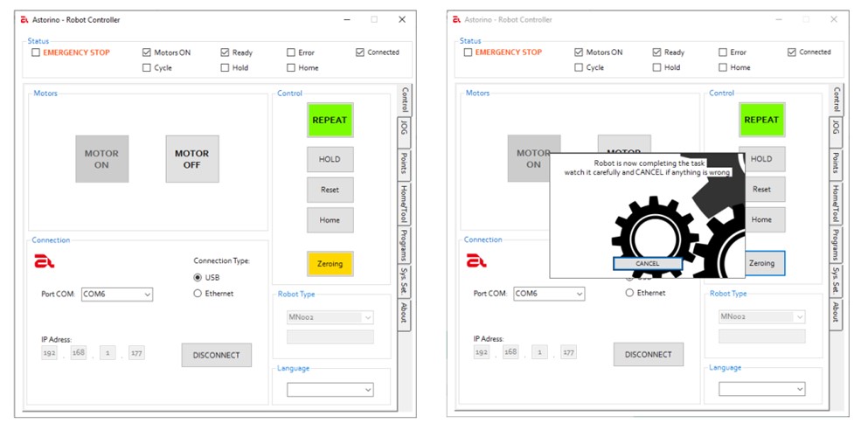Toggle the Connected checkbox in left window

360,52
